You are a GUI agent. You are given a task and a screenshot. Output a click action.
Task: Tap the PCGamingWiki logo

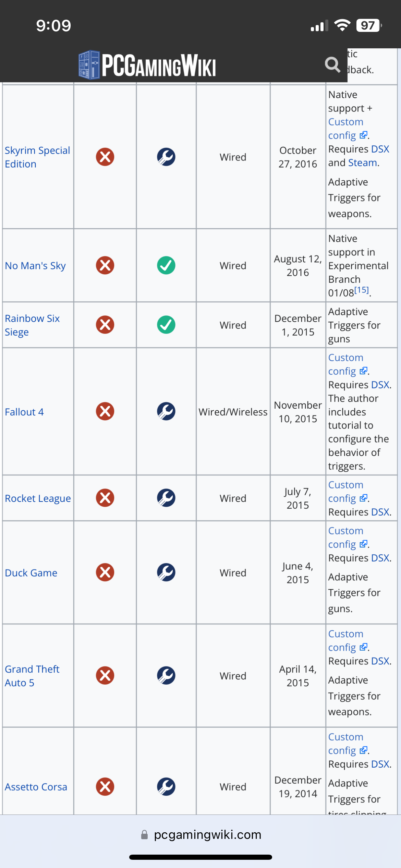tap(147, 65)
